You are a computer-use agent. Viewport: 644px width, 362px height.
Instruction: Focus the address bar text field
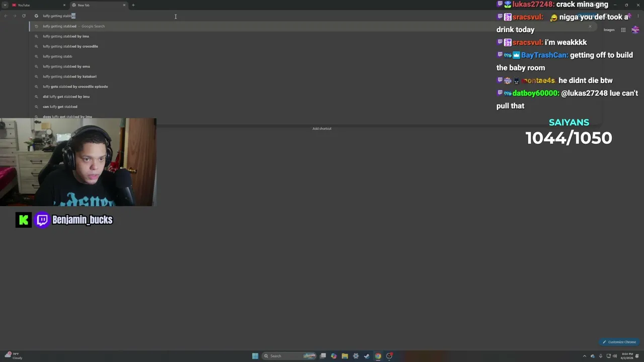(x=312, y=16)
